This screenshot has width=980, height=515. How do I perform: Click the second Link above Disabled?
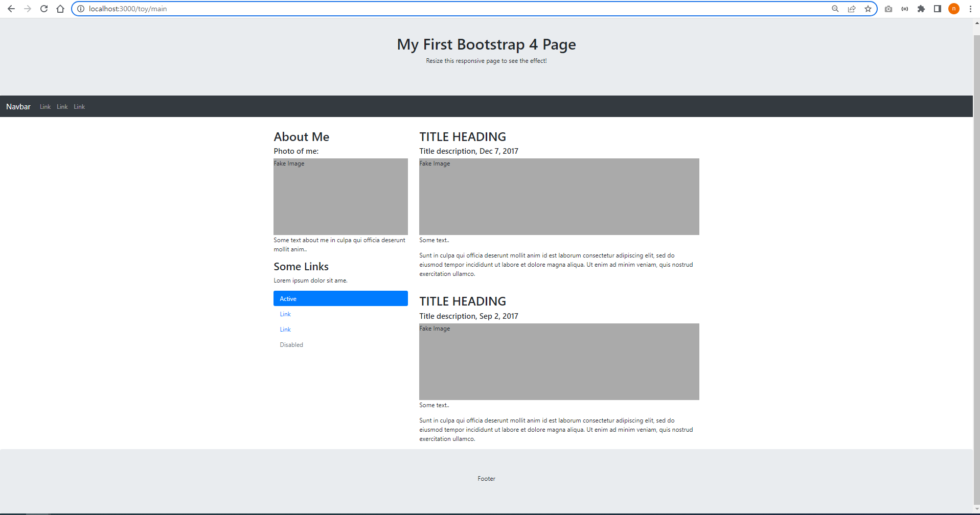coord(285,330)
